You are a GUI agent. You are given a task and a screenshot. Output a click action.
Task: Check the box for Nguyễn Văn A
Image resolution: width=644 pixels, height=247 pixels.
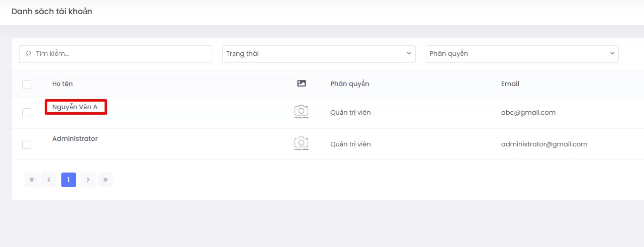(x=27, y=113)
